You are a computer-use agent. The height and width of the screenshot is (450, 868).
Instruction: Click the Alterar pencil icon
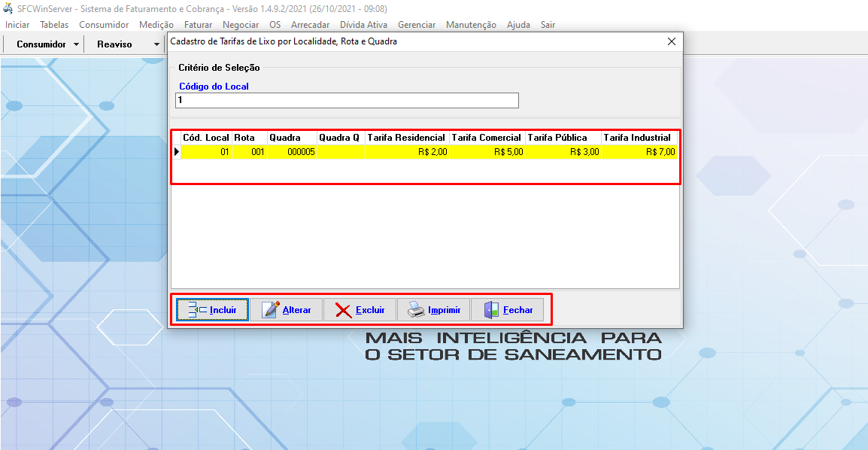coord(271,310)
